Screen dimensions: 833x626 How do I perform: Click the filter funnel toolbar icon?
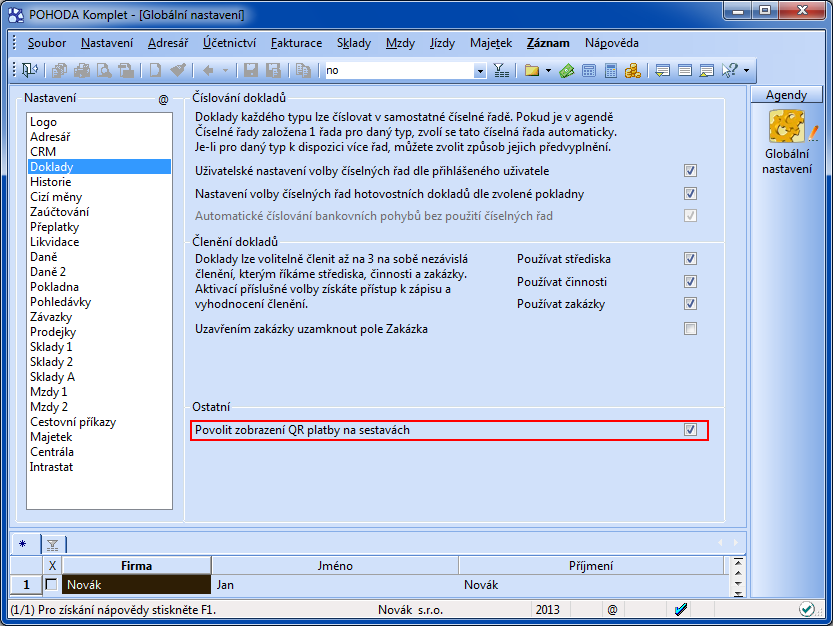[501, 70]
